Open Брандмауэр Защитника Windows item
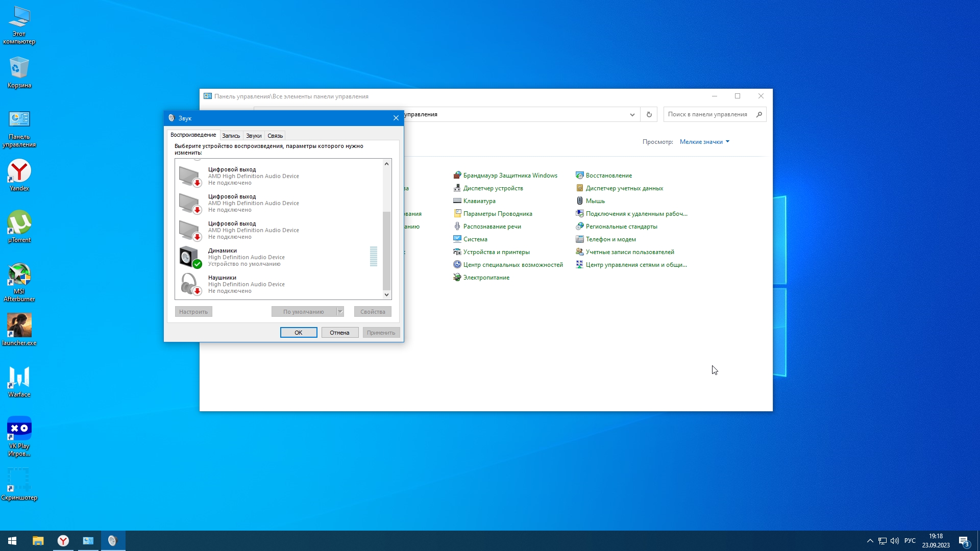Screen dimensions: 980x551 [510, 176]
